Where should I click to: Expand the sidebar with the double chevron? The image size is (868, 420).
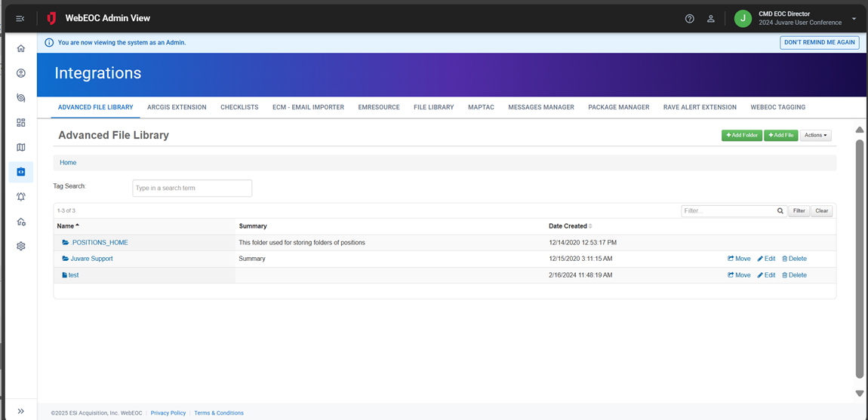click(x=21, y=411)
